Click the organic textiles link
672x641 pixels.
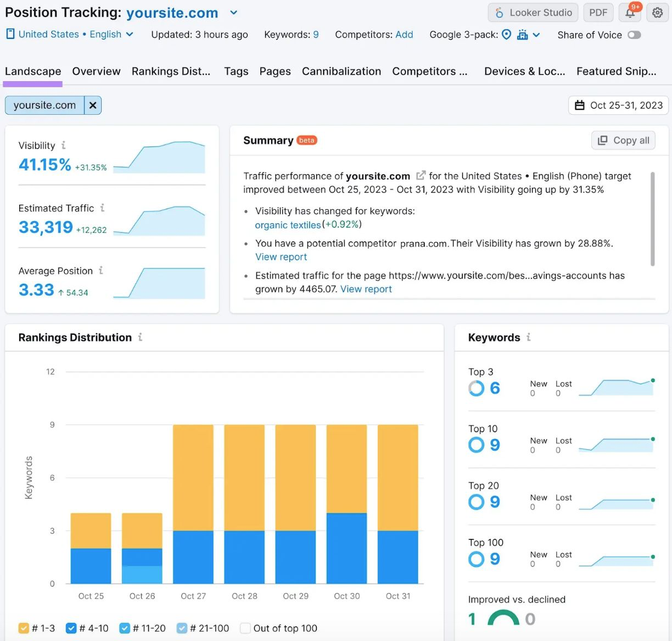pos(288,225)
